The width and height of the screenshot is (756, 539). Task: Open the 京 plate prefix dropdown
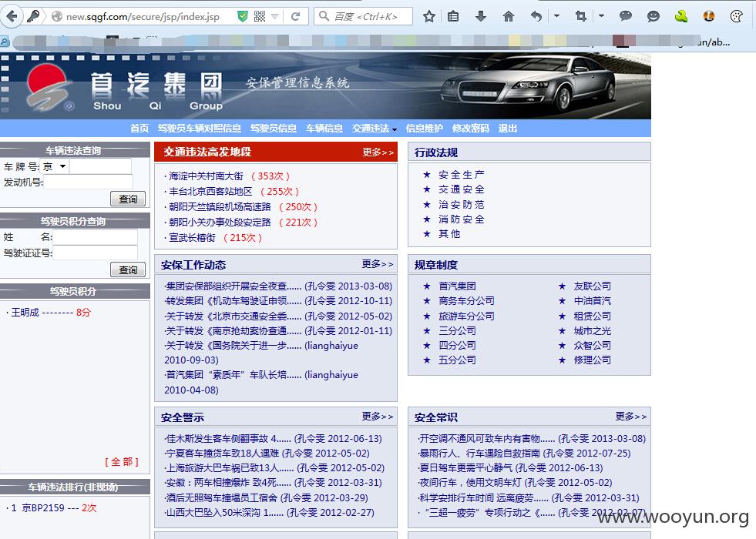pos(55,166)
